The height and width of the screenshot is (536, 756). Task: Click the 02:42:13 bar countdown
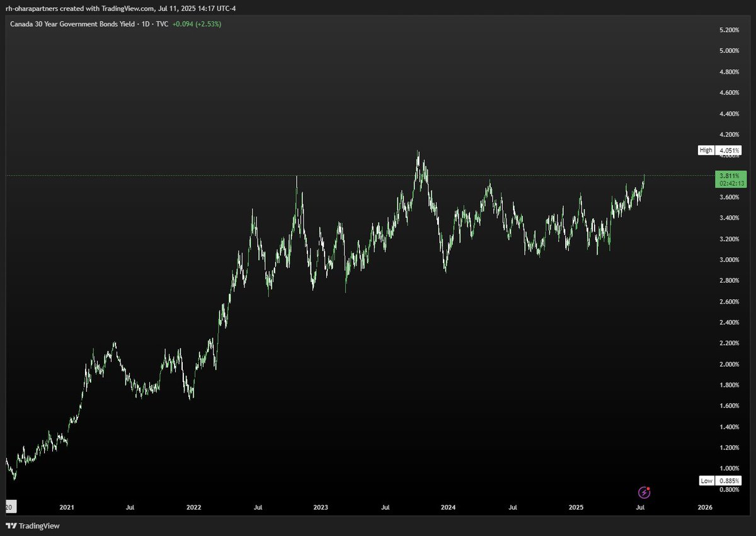coord(731,183)
